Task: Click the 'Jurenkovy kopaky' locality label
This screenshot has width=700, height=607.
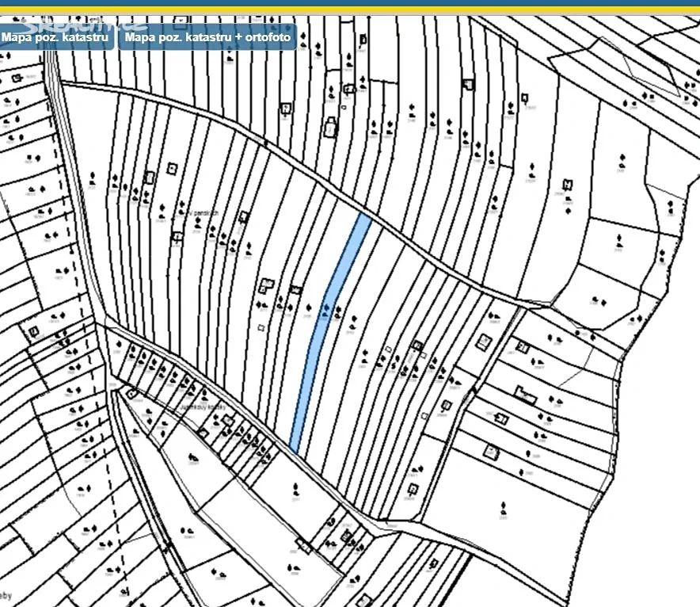Action: coord(204,407)
